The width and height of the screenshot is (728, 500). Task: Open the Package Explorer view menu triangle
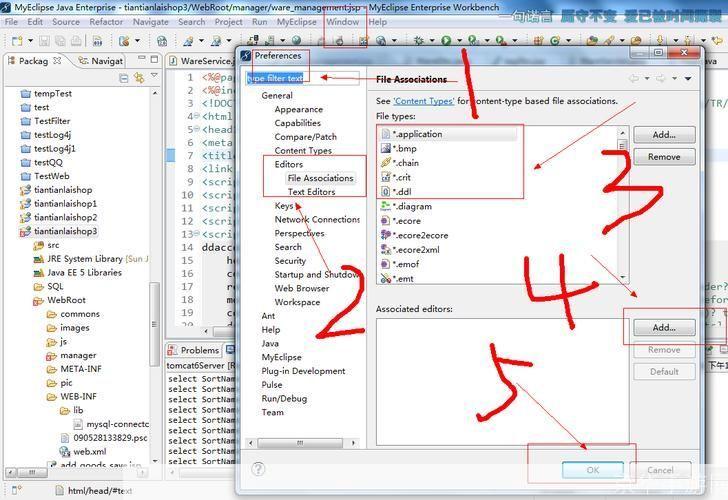point(154,76)
